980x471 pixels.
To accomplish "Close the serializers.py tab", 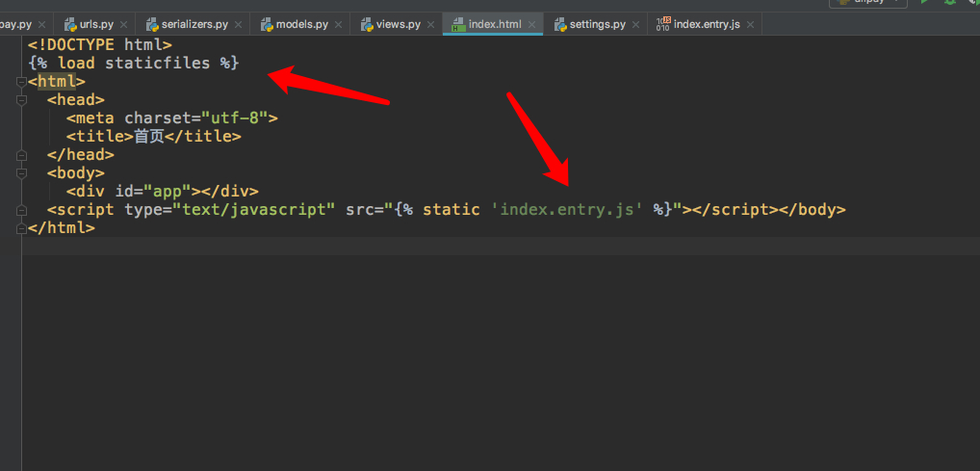I will tap(238, 25).
